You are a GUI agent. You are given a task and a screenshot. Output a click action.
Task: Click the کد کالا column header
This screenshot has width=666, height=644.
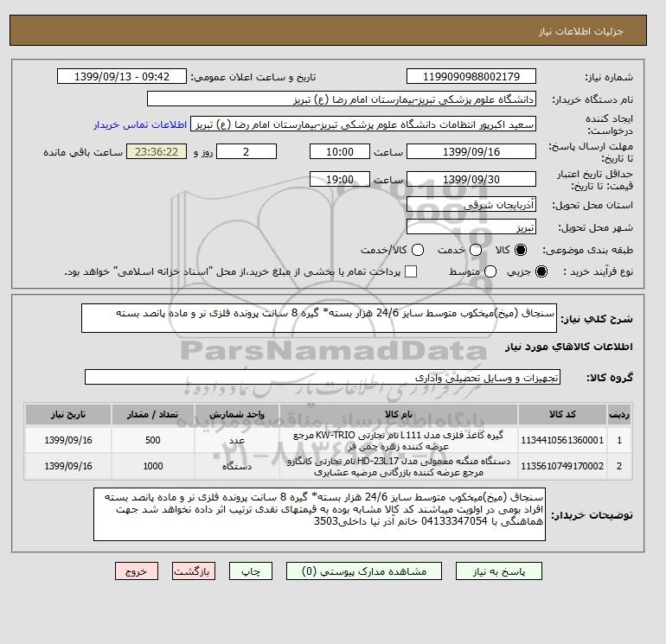[x=562, y=414]
